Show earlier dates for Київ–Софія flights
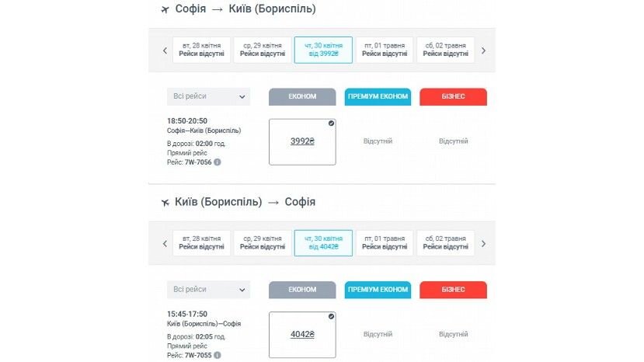 (165, 244)
